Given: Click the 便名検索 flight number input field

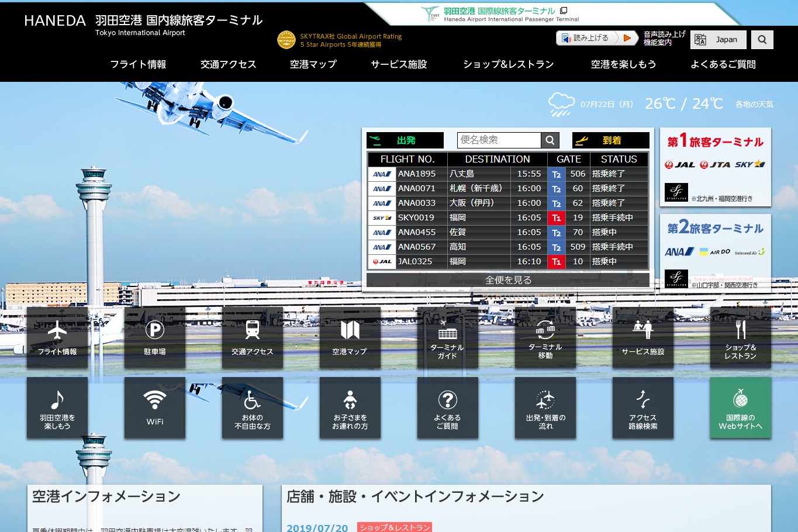Looking at the screenshot, I should (x=499, y=140).
